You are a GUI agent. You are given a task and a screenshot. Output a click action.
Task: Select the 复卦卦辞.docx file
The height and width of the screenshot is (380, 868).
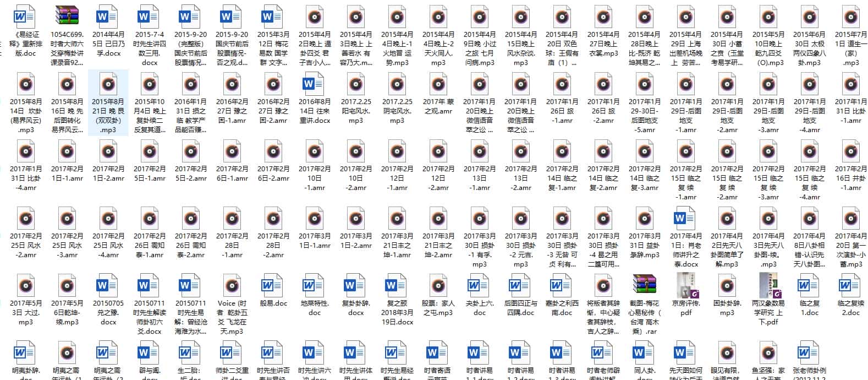click(356, 286)
